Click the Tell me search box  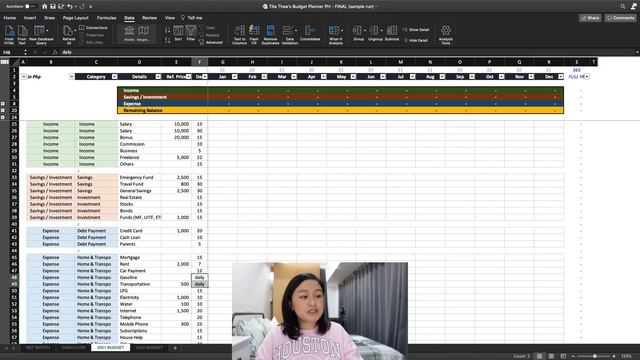(192, 18)
